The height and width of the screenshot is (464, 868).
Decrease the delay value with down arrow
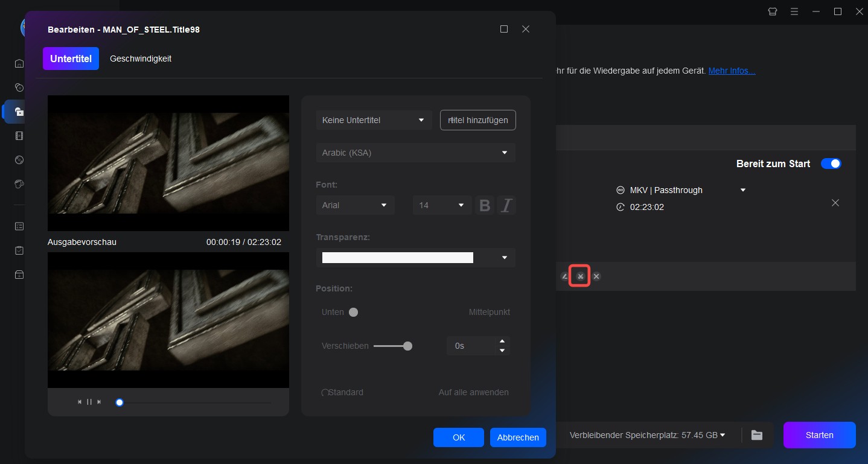(x=502, y=351)
